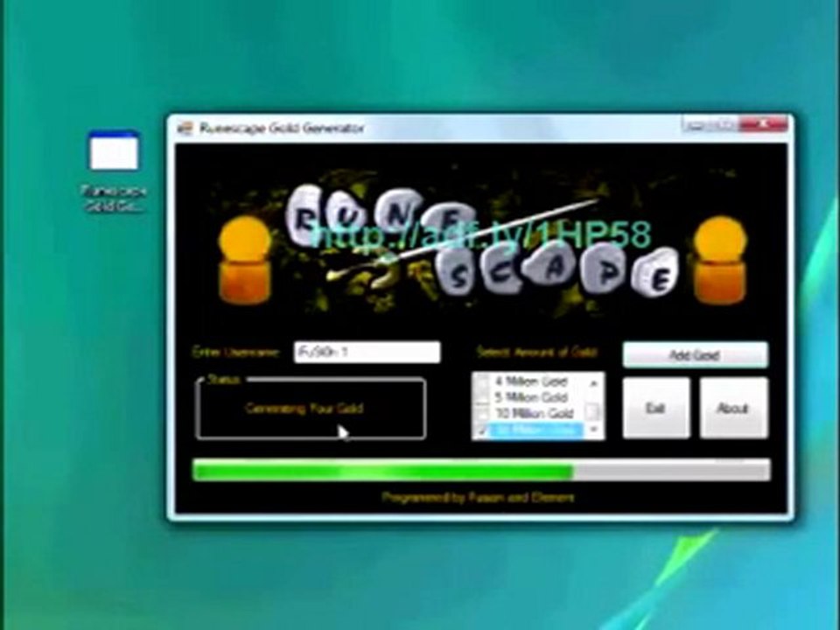Image resolution: width=840 pixels, height=630 pixels.
Task: Check the 10 Million Gold checkbox
Action: tap(483, 414)
